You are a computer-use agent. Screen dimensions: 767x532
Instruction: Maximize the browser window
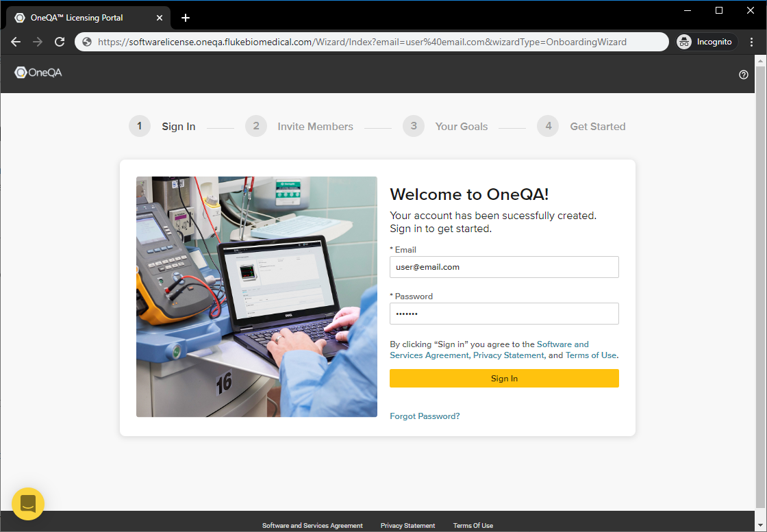719,10
